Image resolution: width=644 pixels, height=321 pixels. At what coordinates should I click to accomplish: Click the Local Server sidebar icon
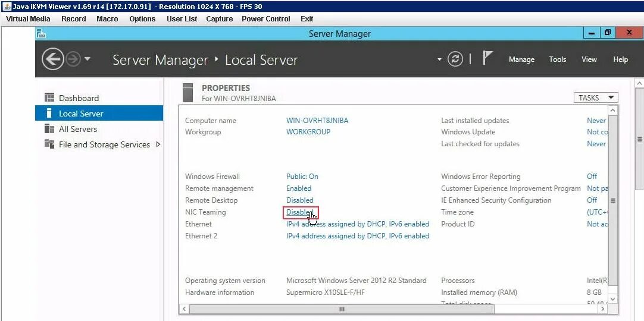49,113
